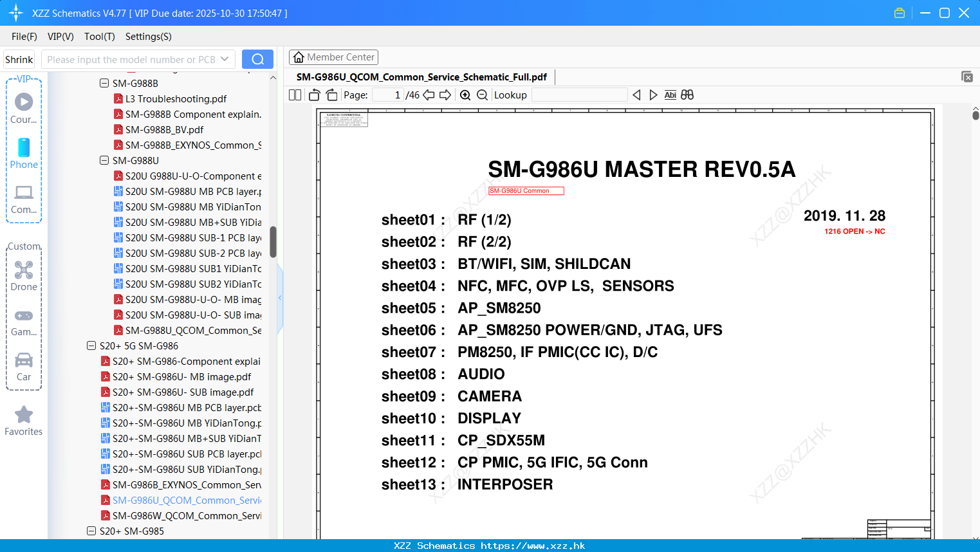Zoom out of the schematic
This screenshot has width=980, height=552.
click(x=482, y=95)
